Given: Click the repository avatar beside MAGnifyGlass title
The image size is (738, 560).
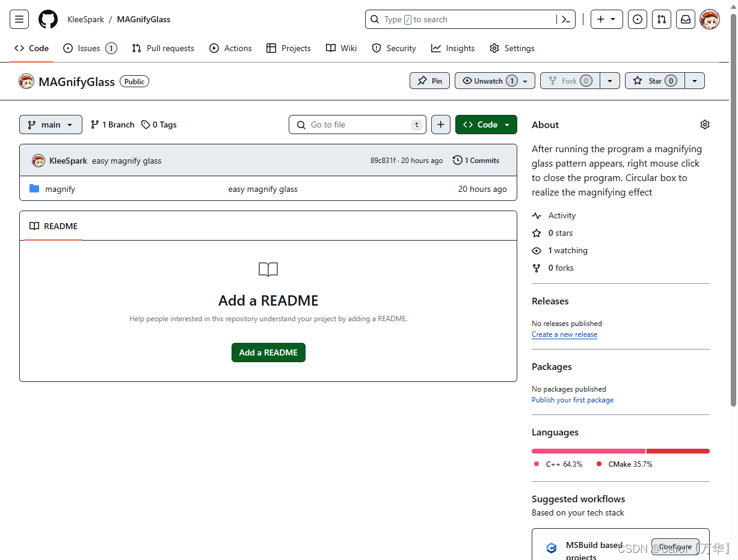Looking at the screenshot, I should 26,81.
